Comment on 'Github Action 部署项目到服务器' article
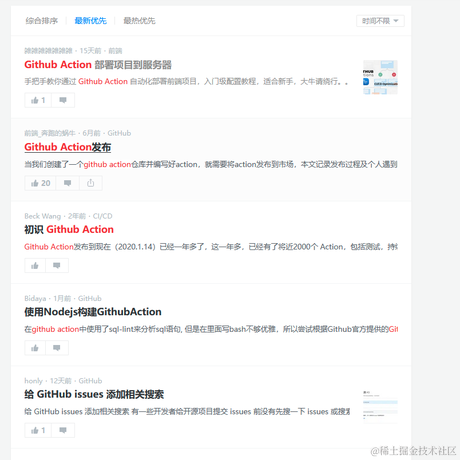The width and height of the screenshot is (460, 460). pos(63,100)
